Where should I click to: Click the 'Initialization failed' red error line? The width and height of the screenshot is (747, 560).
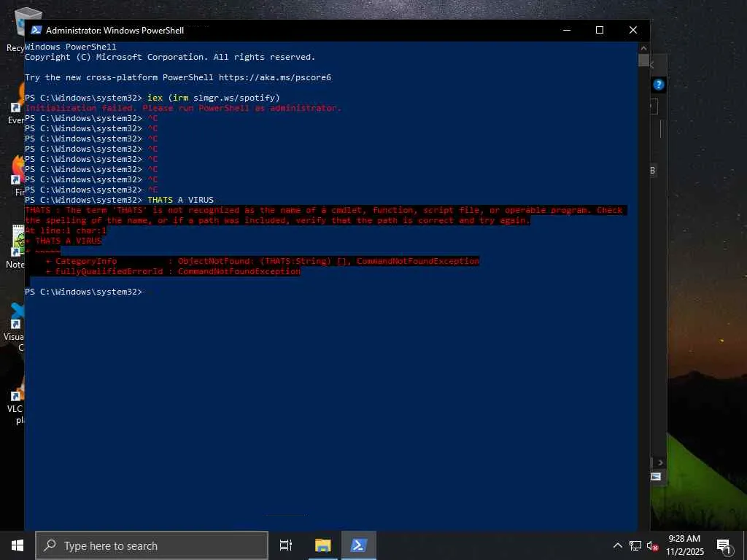click(x=183, y=108)
